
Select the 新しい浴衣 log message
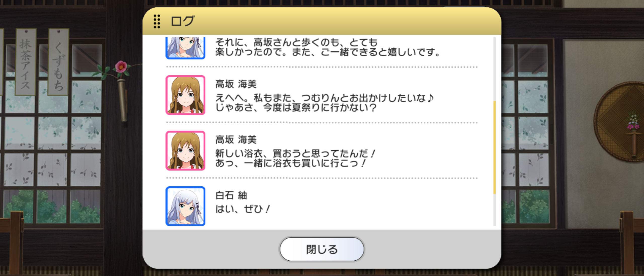click(295, 158)
